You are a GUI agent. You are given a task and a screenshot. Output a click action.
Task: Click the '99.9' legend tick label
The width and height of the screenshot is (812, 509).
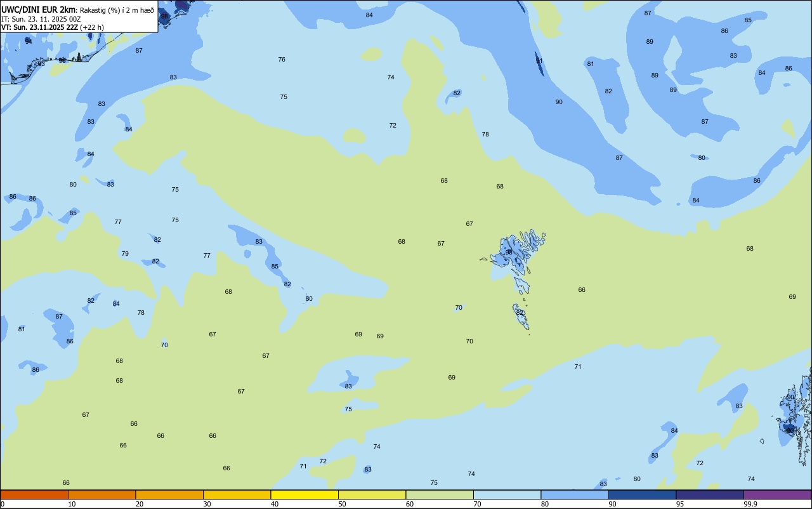pyautogui.click(x=750, y=504)
